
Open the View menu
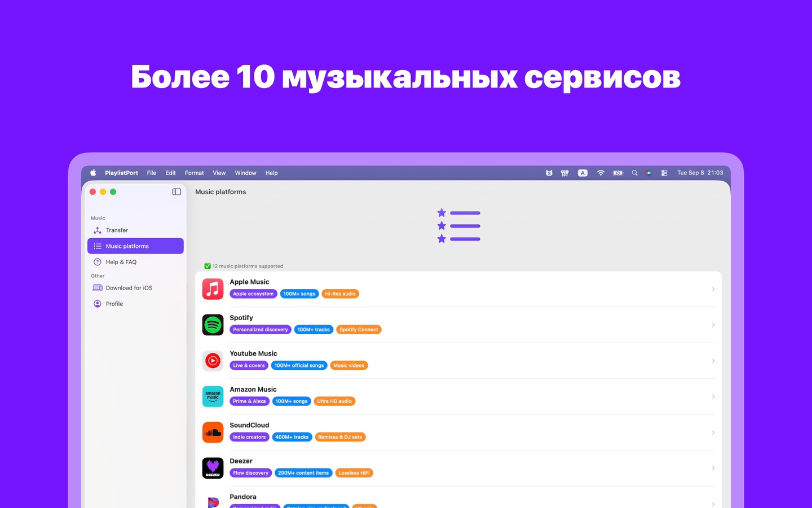point(219,173)
